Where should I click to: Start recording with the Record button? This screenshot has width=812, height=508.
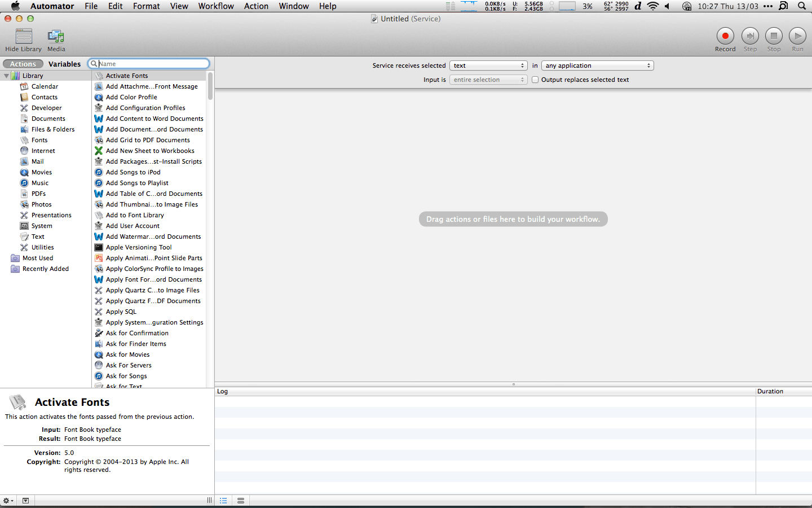(725, 36)
